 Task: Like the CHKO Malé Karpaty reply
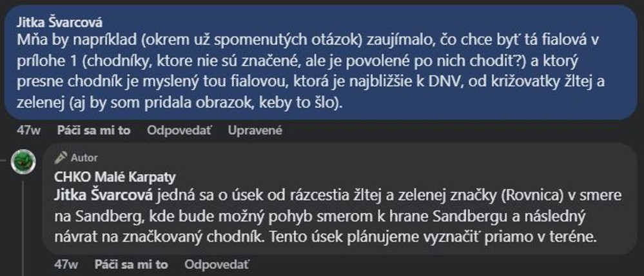pyautogui.click(x=131, y=264)
